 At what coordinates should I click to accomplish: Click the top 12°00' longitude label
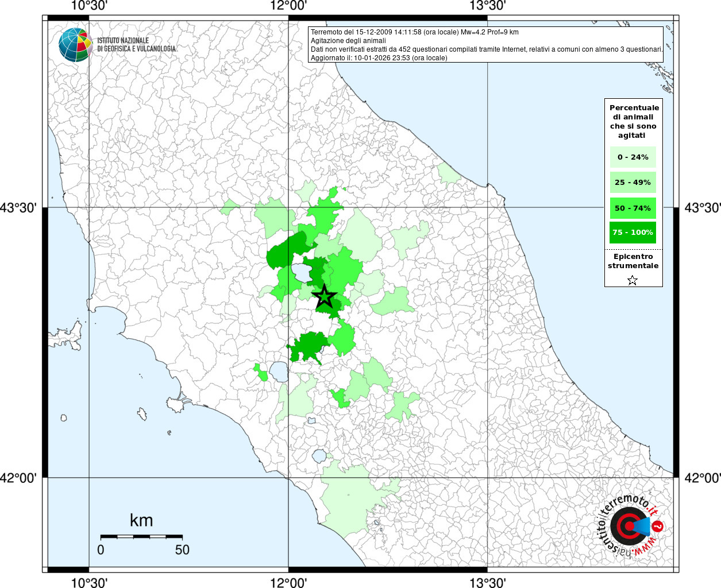(x=288, y=6)
